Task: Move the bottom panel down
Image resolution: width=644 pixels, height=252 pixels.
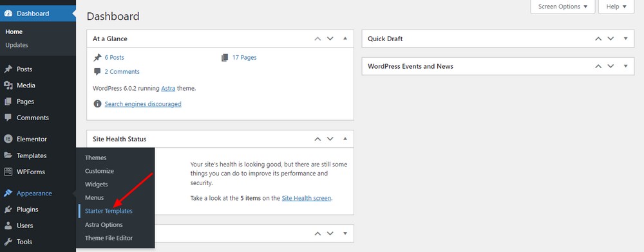Action: pos(330,233)
